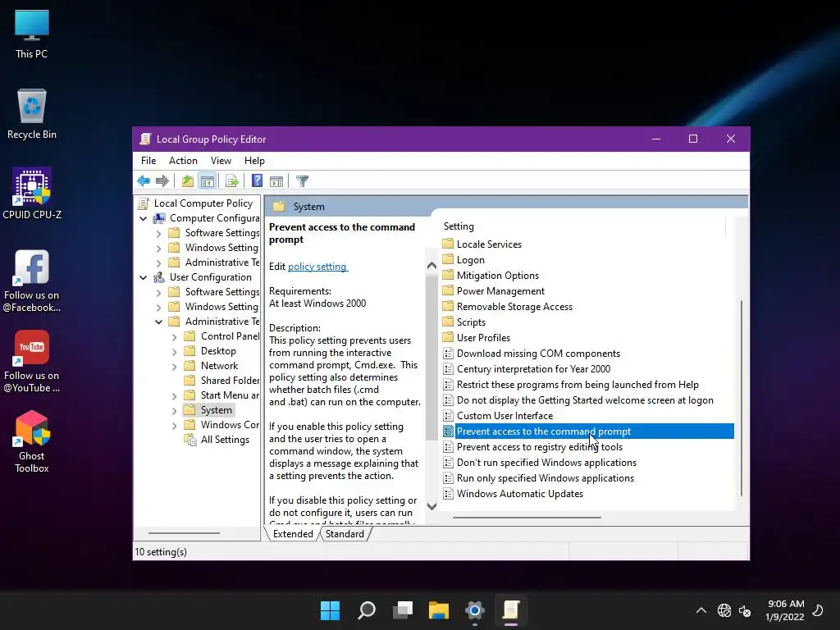Collapse the User Configuration node
The image size is (840, 630).
[143, 277]
